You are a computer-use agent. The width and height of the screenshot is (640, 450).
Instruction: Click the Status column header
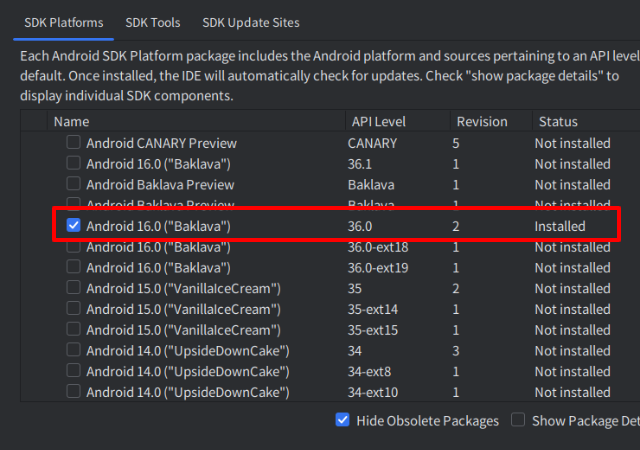click(558, 121)
